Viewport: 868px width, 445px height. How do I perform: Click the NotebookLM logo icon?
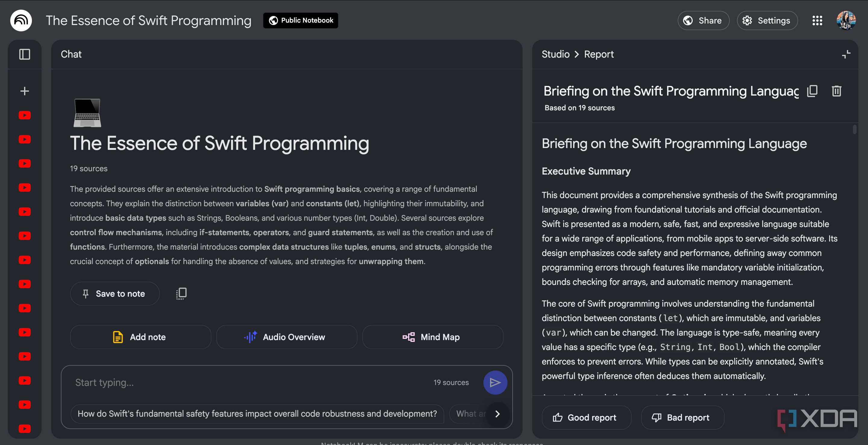pos(21,21)
